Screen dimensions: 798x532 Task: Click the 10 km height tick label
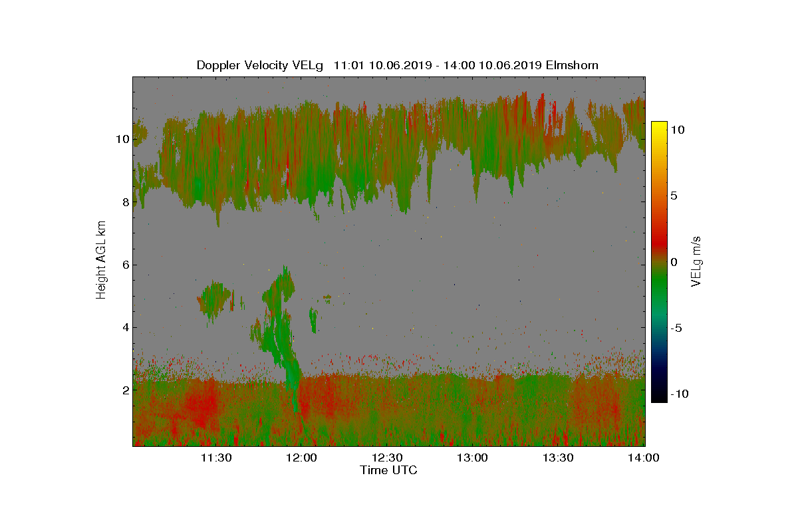pyautogui.click(x=121, y=139)
